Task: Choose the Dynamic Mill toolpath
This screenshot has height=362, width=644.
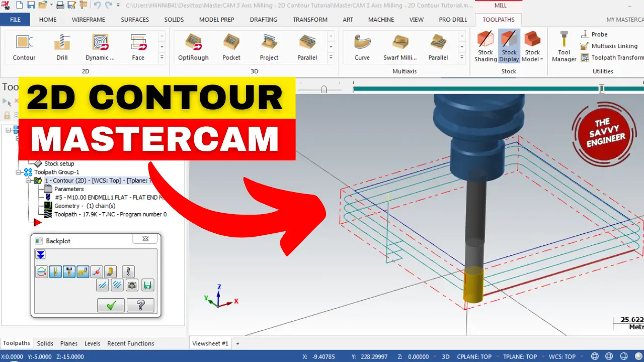Action: point(100,47)
